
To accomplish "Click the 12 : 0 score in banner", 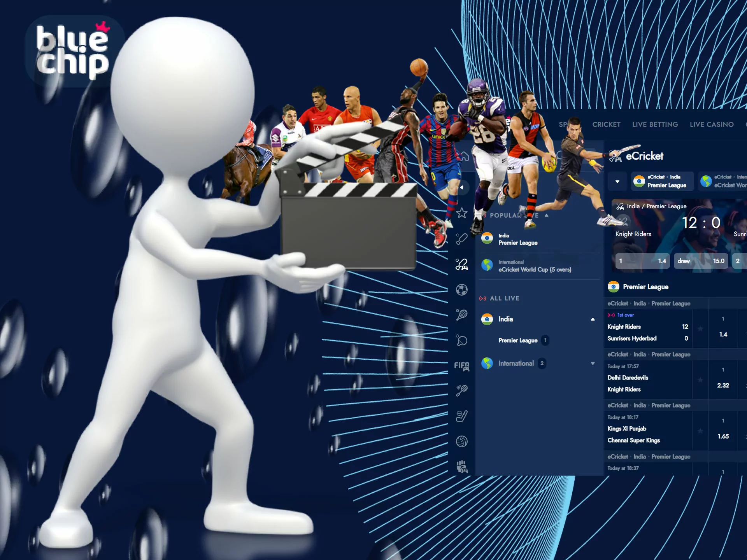I will [x=701, y=223].
